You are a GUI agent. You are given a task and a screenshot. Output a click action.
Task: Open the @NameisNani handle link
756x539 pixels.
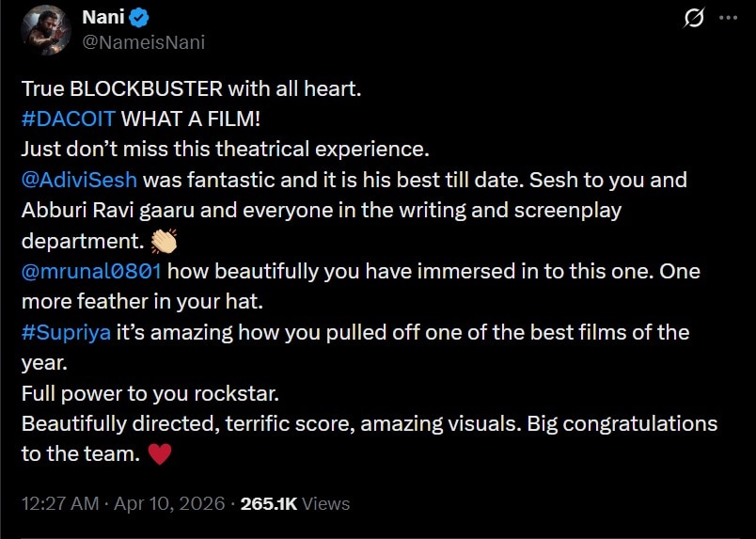[143, 42]
